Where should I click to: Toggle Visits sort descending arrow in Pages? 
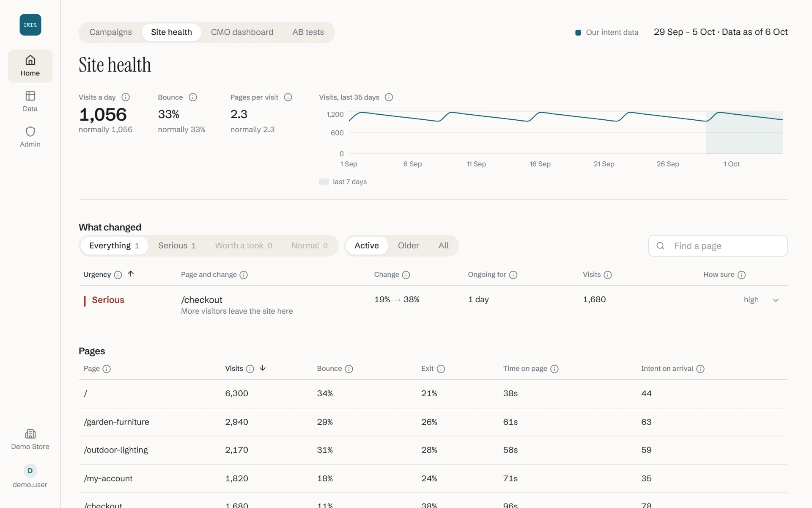click(263, 368)
